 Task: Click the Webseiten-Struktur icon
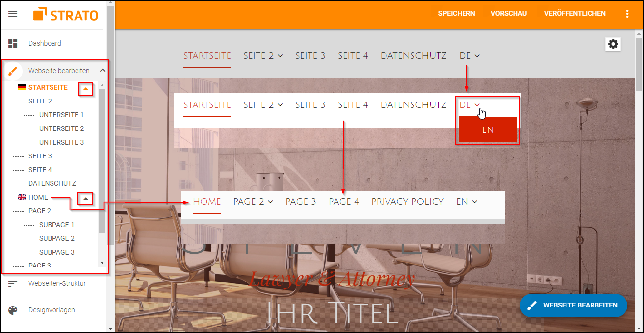[13, 284]
